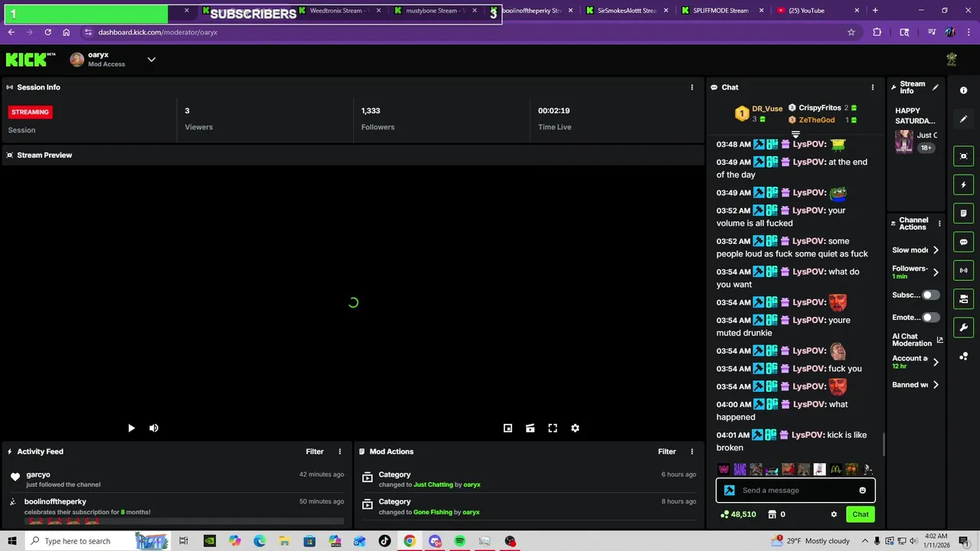Screen dimensions: 980x551
Task: Toggle Session Info broadcast sidebar icon
Action: (x=963, y=270)
